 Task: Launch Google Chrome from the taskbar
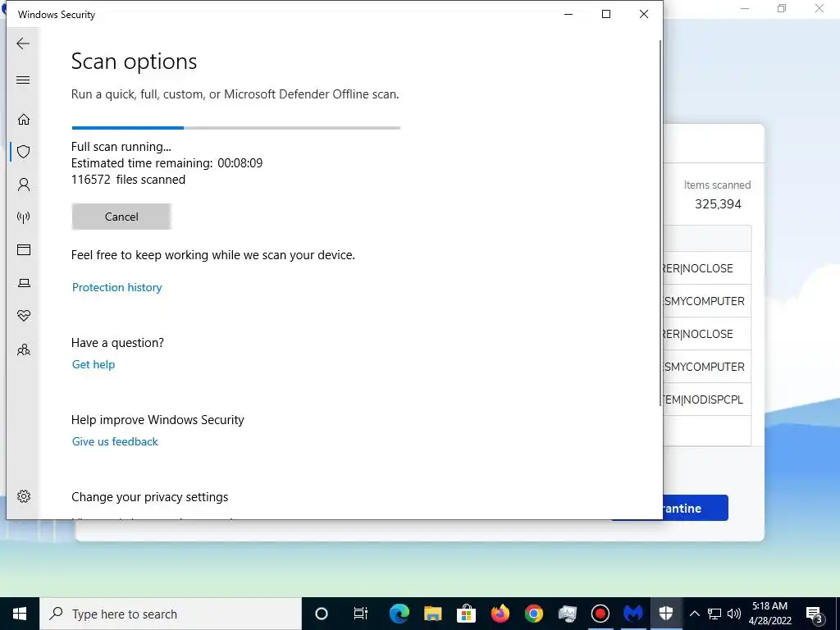pyautogui.click(x=533, y=614)
